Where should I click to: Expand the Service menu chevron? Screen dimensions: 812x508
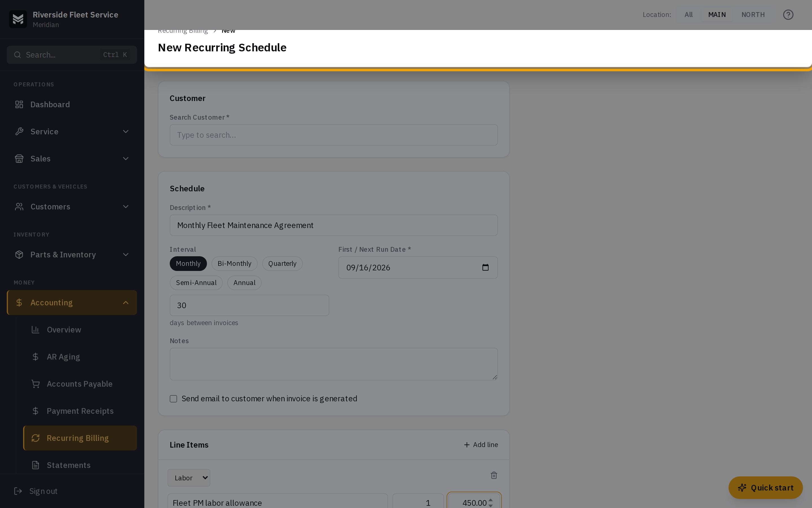(126, 131)
